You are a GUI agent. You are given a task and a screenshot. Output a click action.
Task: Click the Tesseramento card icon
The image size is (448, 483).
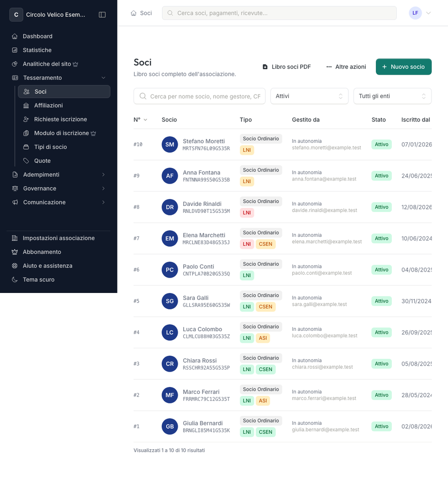15,78
